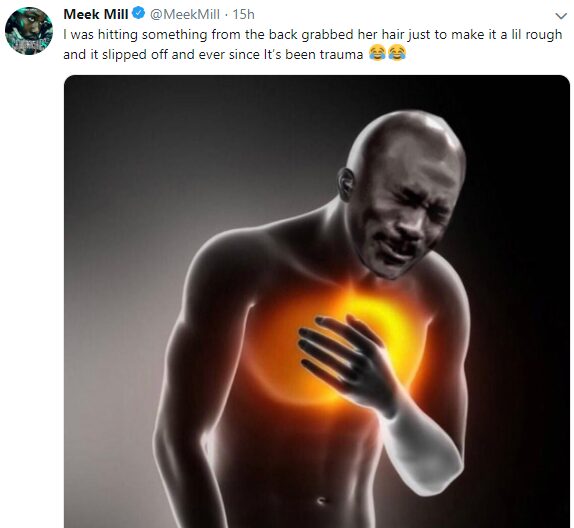Viewport: 574px width, 528px height.
Task: Open the attached chest pain image
Action: (x=317, y=301)
